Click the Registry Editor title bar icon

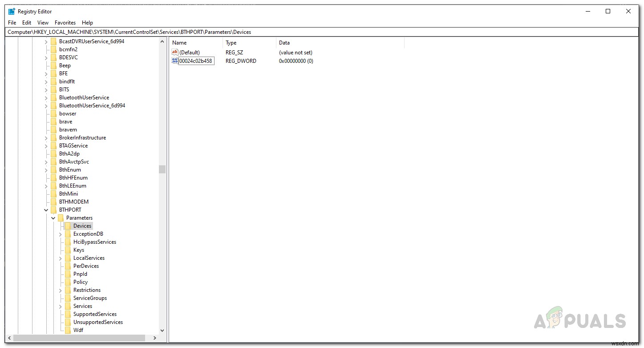[12, 12]
